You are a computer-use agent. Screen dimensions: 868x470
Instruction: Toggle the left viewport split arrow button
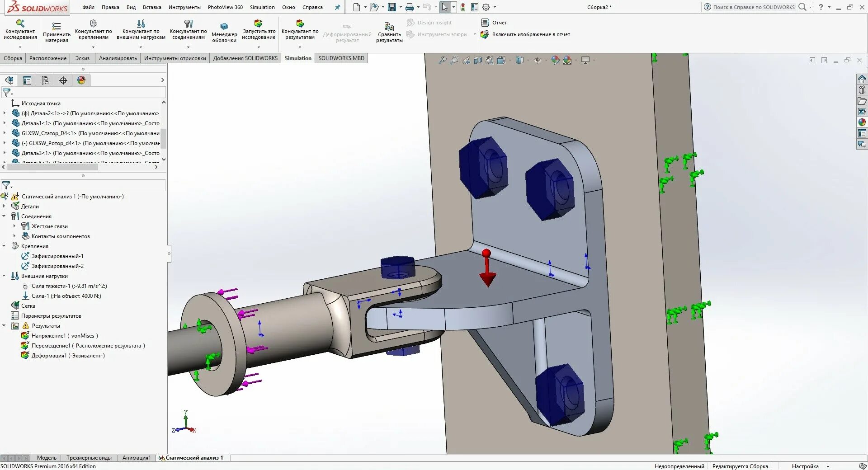(x=812, y=60)
